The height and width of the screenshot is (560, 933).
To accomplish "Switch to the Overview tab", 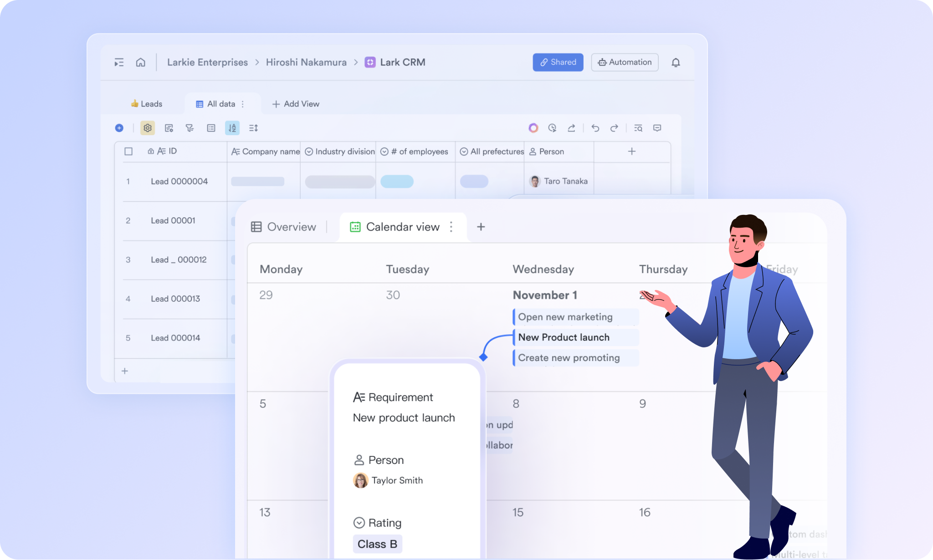I will (x=283, y=227).
